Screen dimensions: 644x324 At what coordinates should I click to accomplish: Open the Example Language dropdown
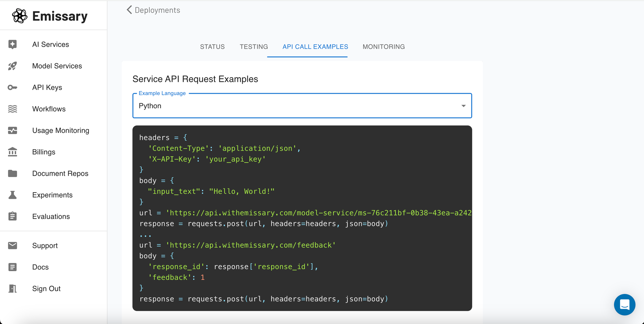click(302, 106)
